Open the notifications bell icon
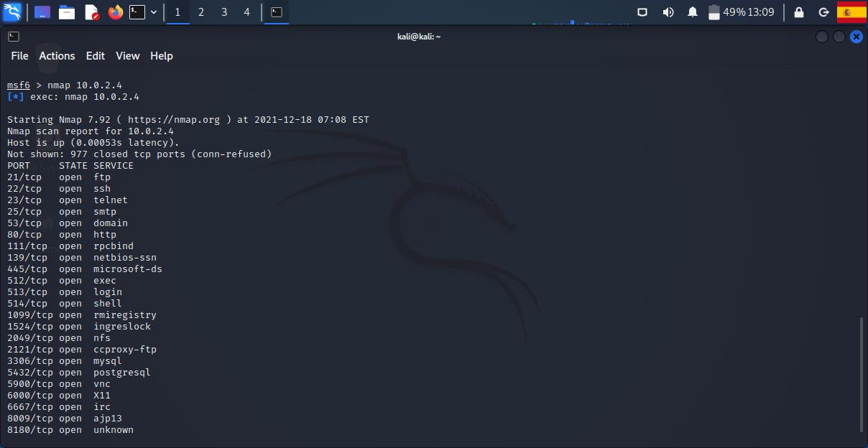The image size is (868, 448). (x=693, y=12)
